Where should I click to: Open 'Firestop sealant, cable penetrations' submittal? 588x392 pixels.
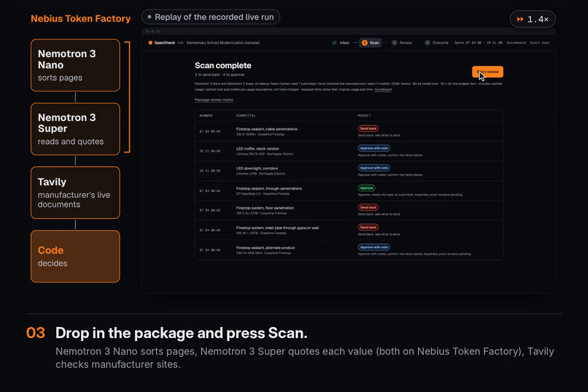[x=266, y=129]
